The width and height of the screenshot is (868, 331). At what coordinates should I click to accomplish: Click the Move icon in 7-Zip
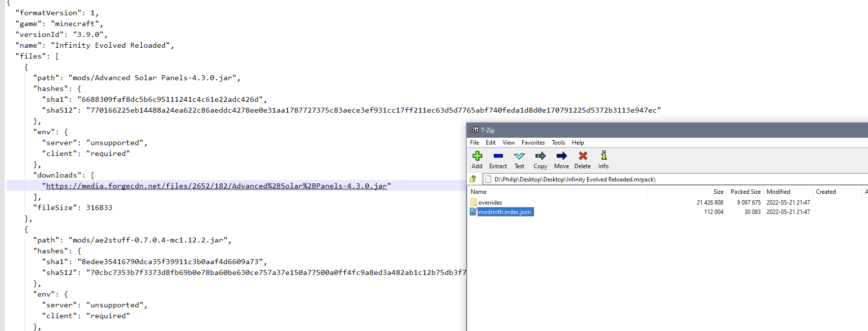click(562, 156)
